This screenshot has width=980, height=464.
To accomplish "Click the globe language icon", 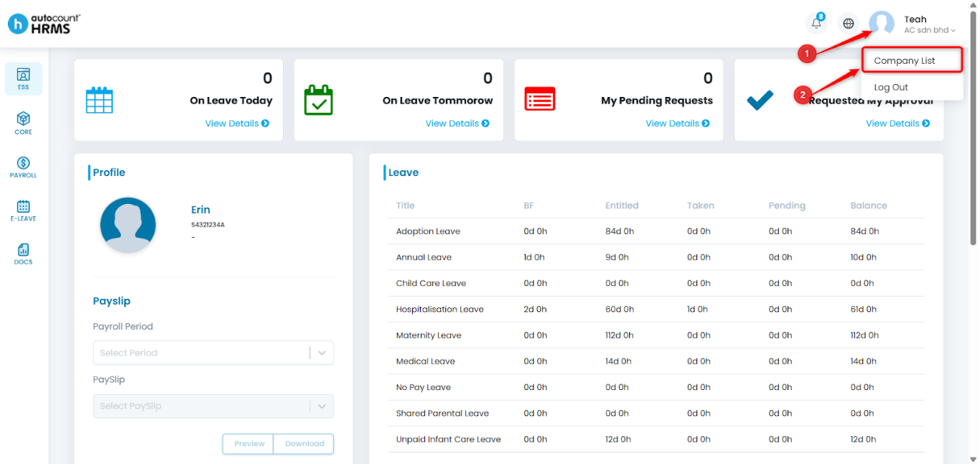I will pos(849,23).
